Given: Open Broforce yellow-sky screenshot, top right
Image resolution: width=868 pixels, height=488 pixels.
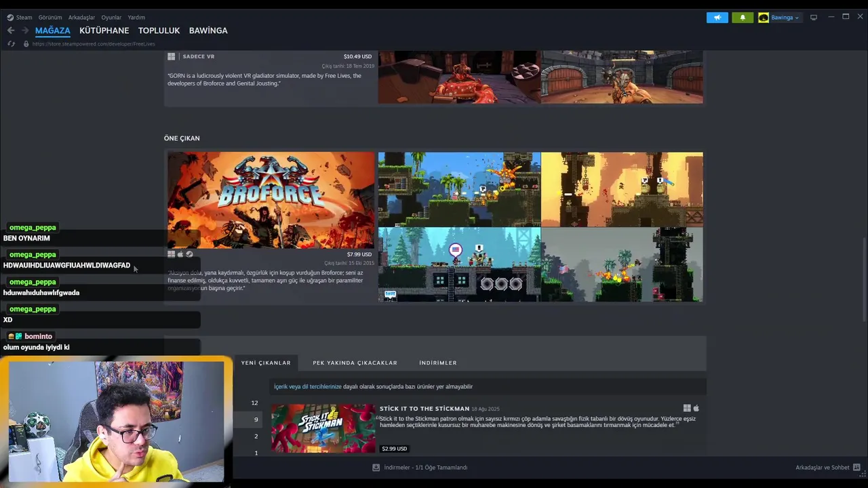Looking at the screenshot, I should click(622, 189).
